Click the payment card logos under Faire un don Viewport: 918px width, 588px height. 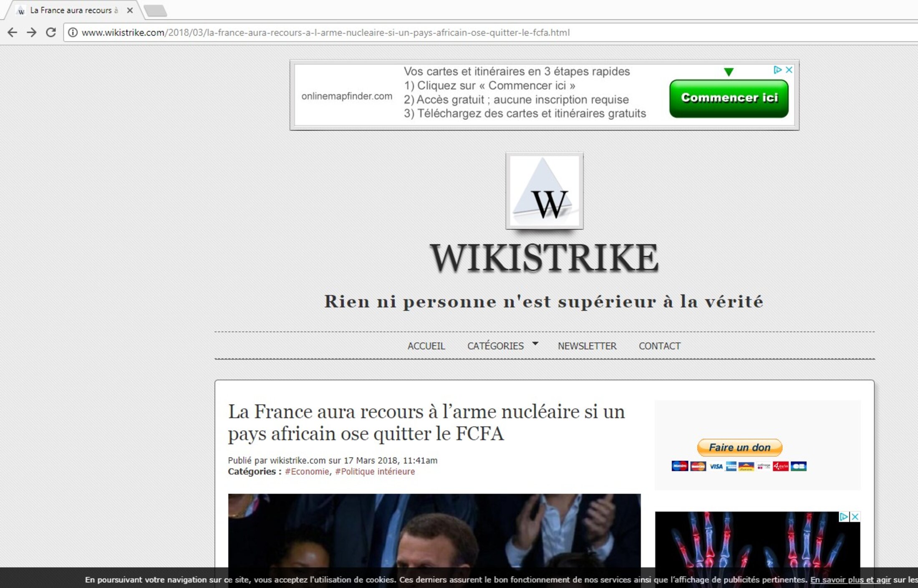click(x=739, y=466)
